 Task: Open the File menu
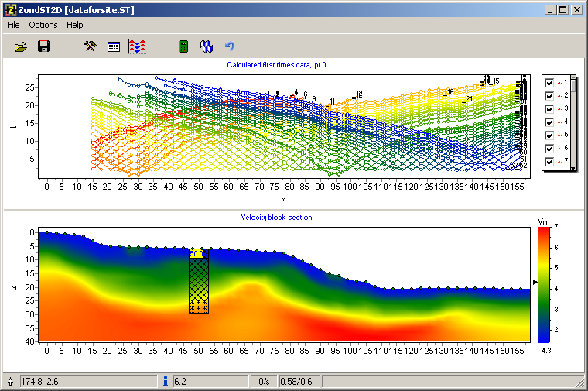pos(13,25)
